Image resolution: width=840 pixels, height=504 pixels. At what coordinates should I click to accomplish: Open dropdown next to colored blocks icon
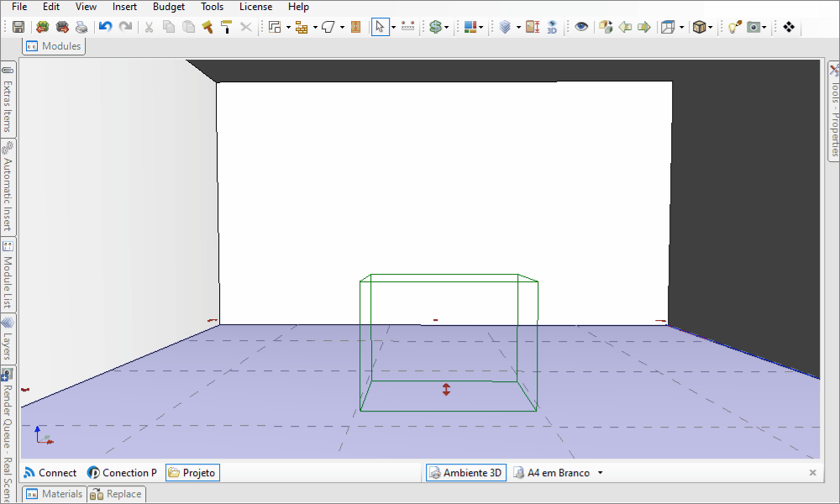tap(481, 28)
